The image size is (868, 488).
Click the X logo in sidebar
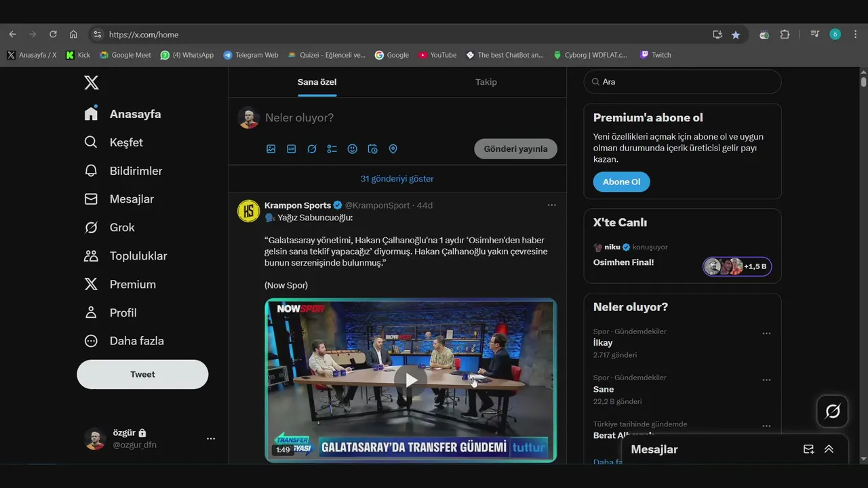pyautogui.click(x=92, y=83)
